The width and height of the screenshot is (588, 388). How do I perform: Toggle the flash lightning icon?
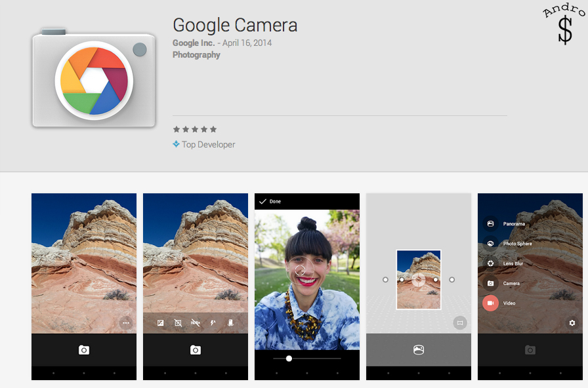tap(213, 322)
